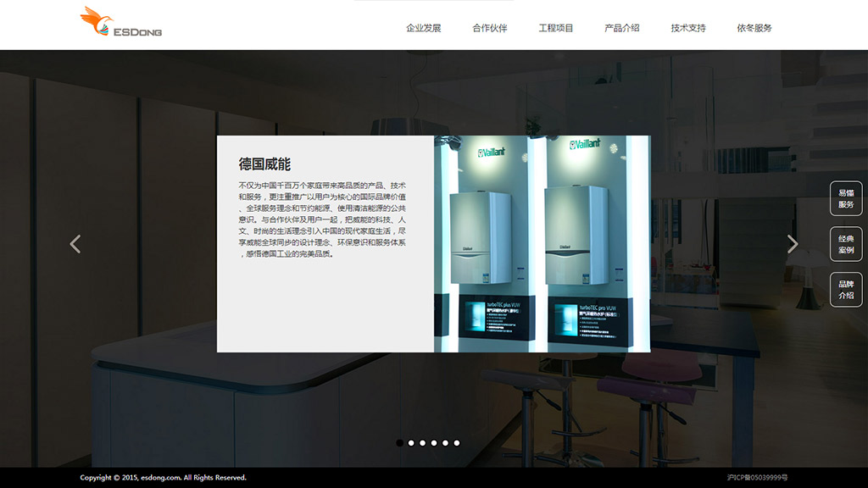Expand the 产品介绍 navigation menu
The height and width of the screenshot is (488, 868).
click(621, 28)
